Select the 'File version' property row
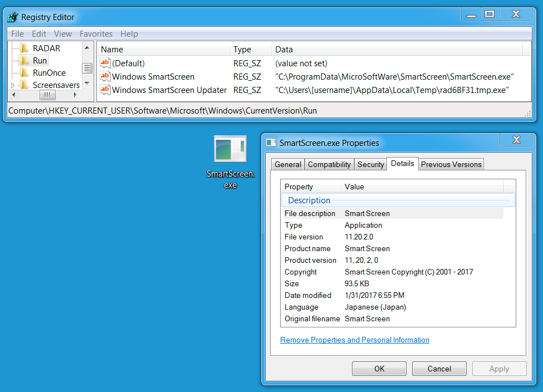 click(x=392, y=237)
